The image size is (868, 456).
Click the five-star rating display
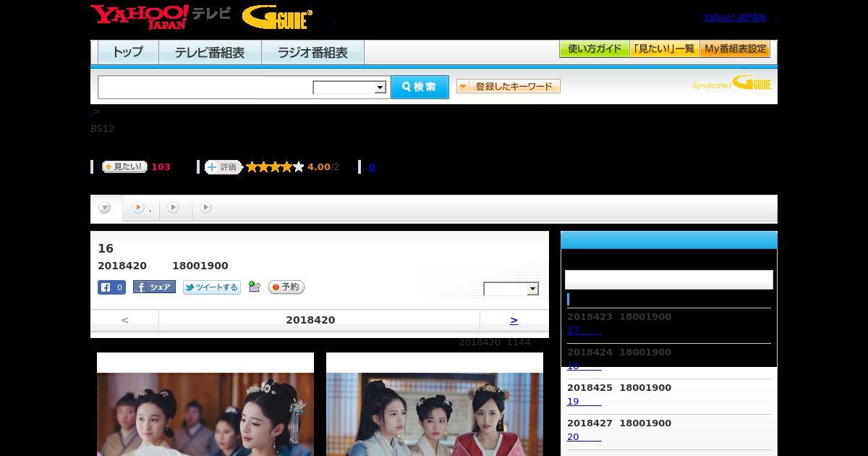[275, 167]
